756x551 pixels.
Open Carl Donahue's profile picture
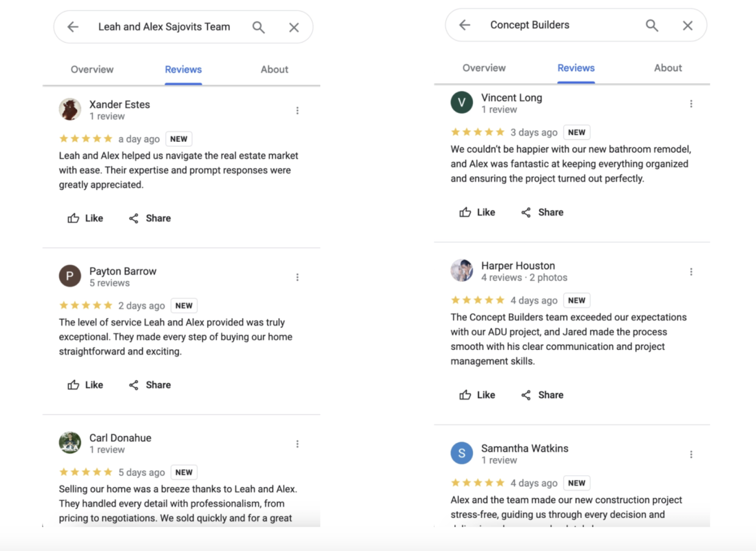pyautogui.click(x=70, y=443)
